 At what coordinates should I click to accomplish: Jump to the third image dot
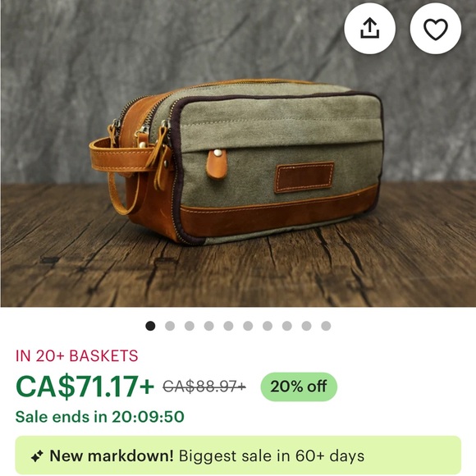point(190,326)
